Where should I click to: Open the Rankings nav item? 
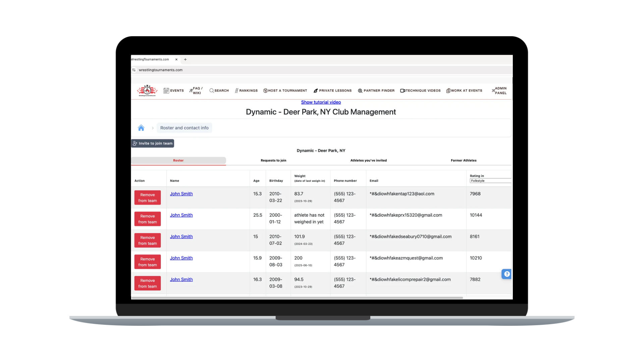[x=246, y=90]
